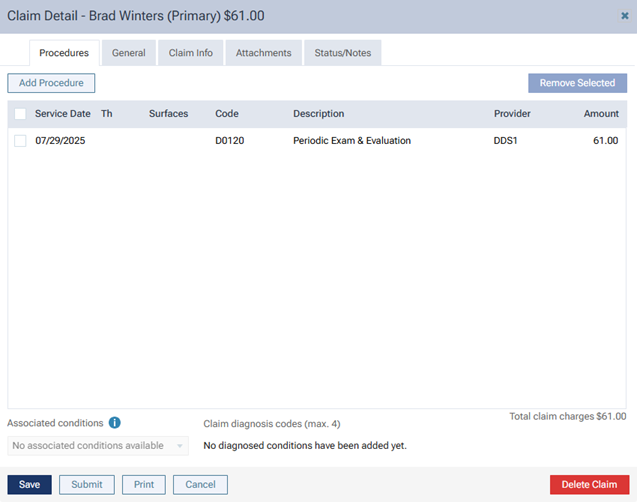The image size is (637, 502).
Task: Click the Surfaces column header
Action: (x=169, y=114)
